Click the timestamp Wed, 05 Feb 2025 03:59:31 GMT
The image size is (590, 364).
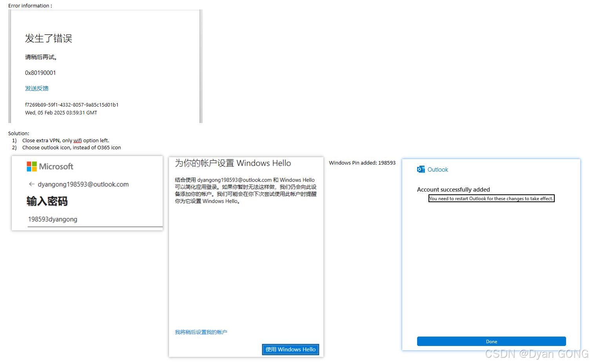click(61, 113)
